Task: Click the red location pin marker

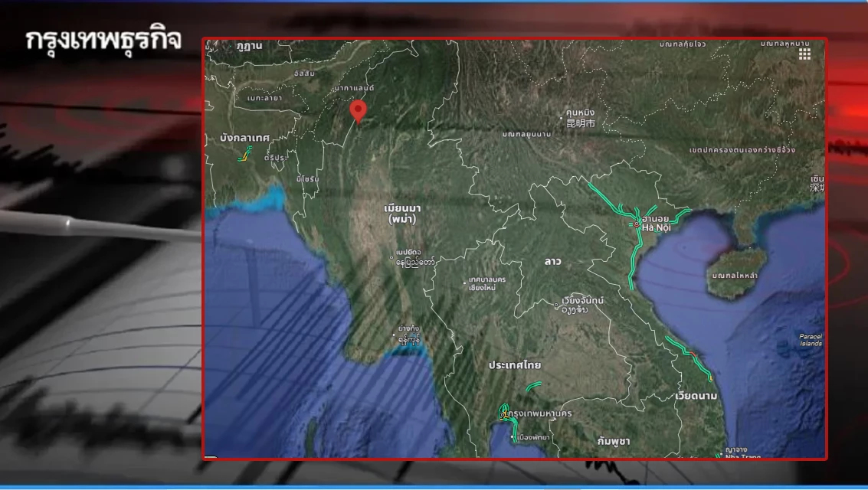Action: click(357, 110)
